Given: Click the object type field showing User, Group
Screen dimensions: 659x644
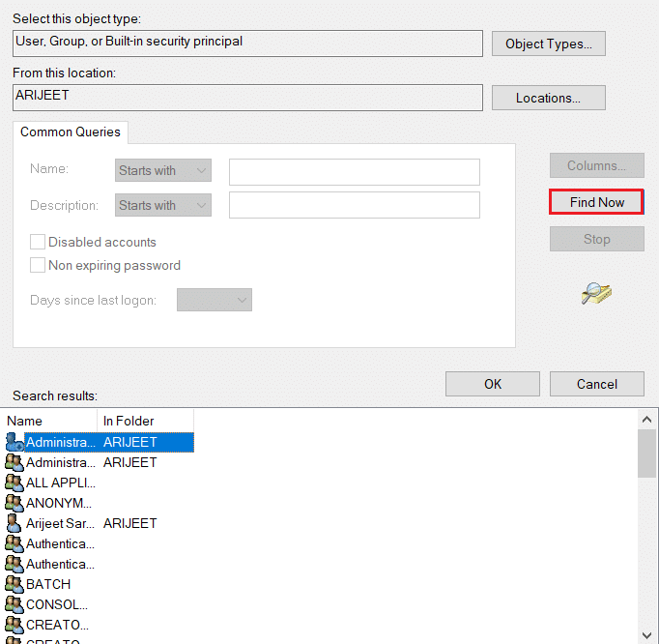Looking at the screenshot, I should [247, 43].
